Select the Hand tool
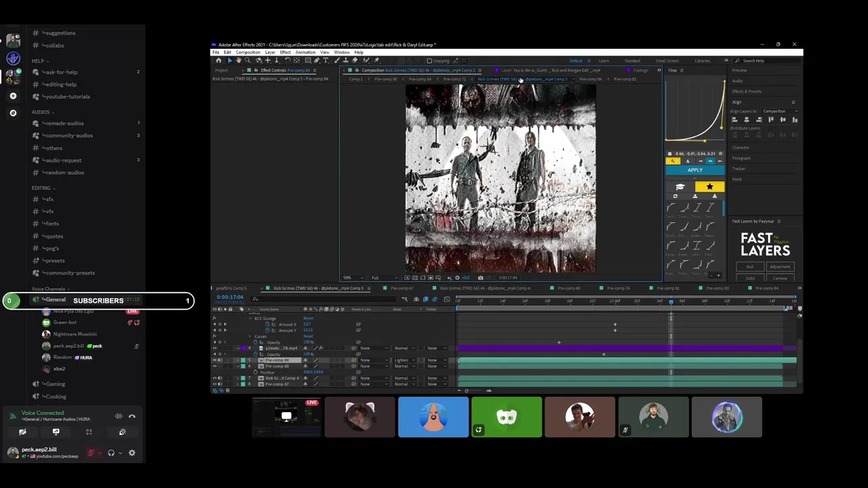 [239, 60]
